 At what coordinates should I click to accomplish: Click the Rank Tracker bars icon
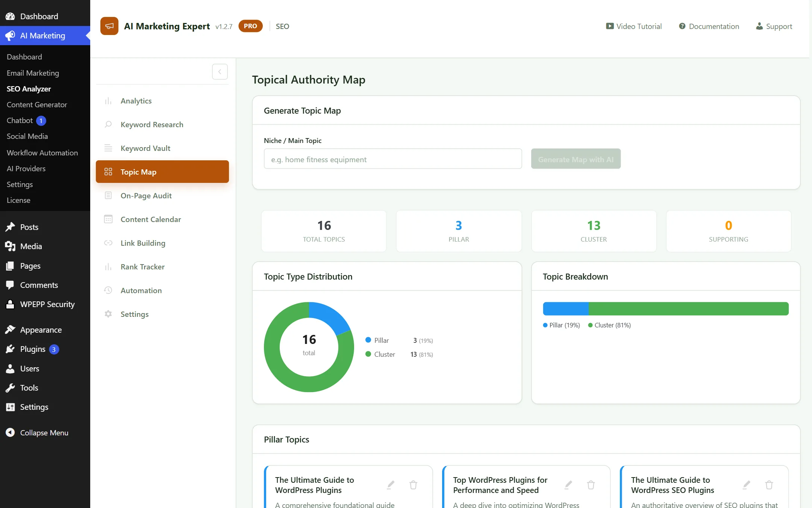point(108,267)
